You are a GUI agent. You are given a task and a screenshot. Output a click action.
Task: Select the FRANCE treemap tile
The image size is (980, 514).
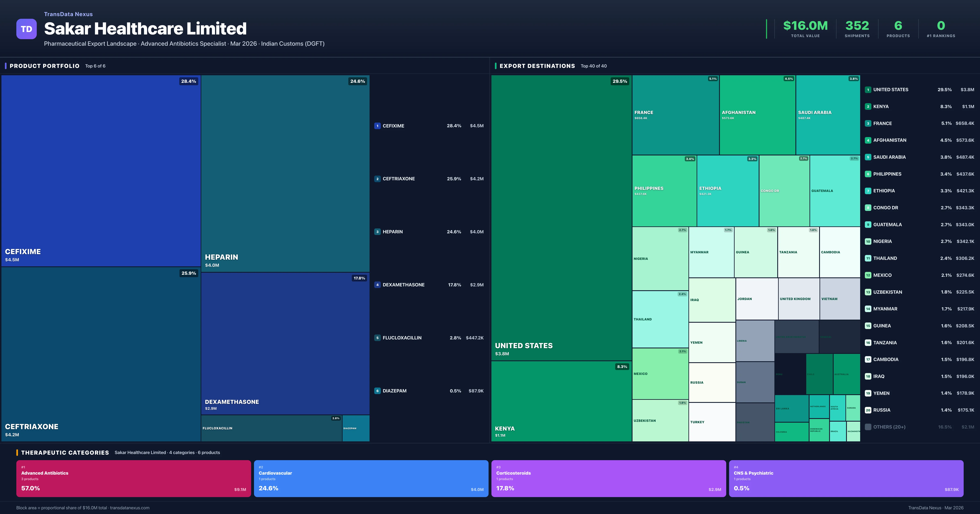pos(675,115)
